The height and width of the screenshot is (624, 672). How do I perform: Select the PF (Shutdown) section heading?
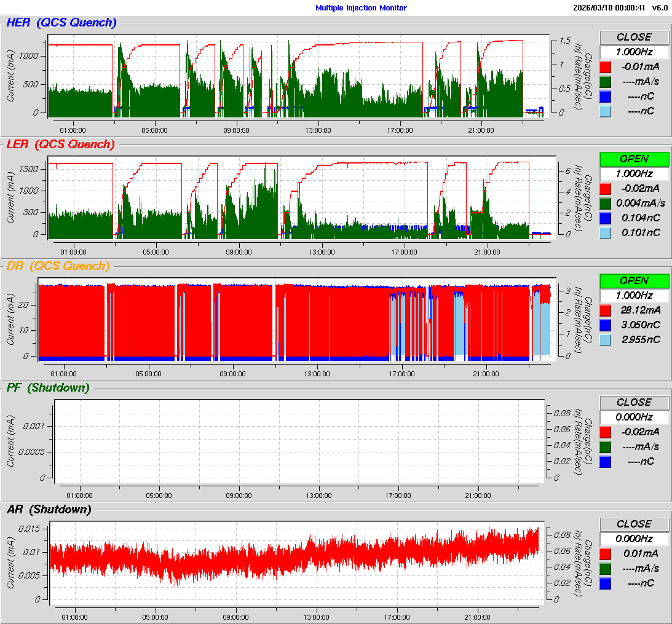pos(47,388)
